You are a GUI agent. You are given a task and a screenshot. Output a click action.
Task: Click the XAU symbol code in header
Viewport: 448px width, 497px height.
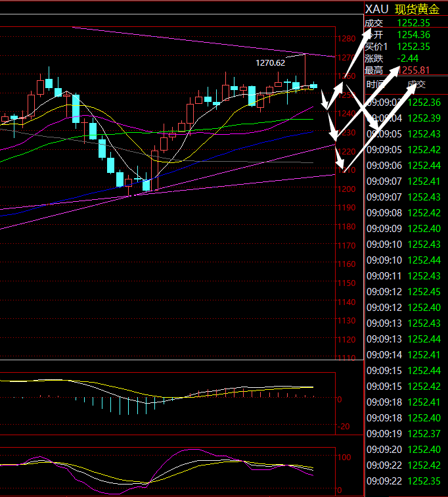pos(376,9)
